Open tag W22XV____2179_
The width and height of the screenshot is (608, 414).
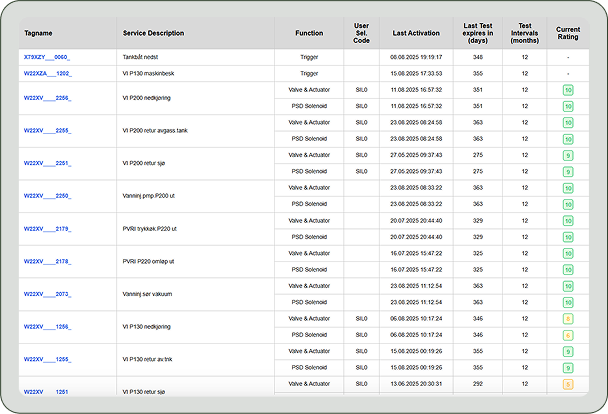[47, 228]
